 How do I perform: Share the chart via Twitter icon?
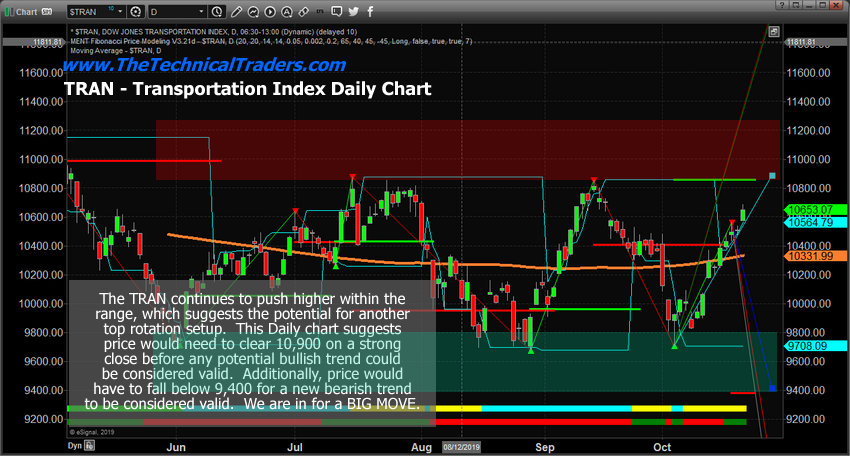point(353,11)
